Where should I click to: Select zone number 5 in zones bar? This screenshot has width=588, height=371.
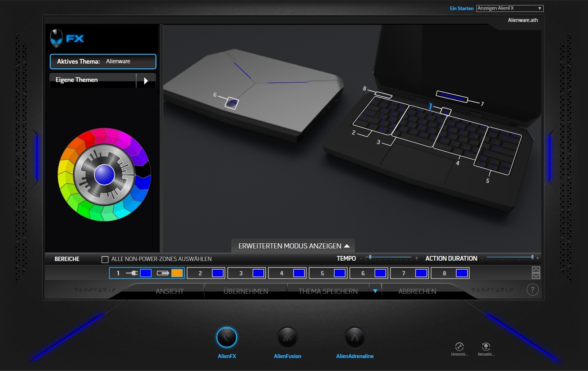[x=322, y=273]
